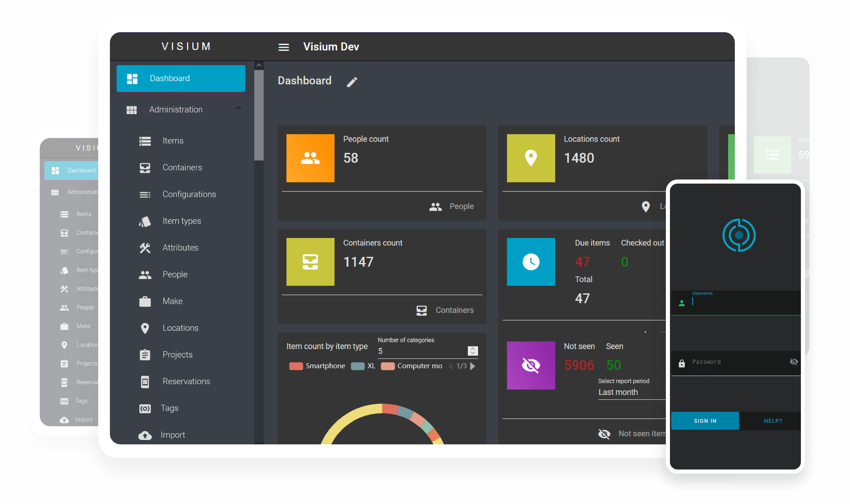This screenshot has width=850, height=504.
Task: Toggle the Smartphone legend color swatch
Action: [296, 366]
